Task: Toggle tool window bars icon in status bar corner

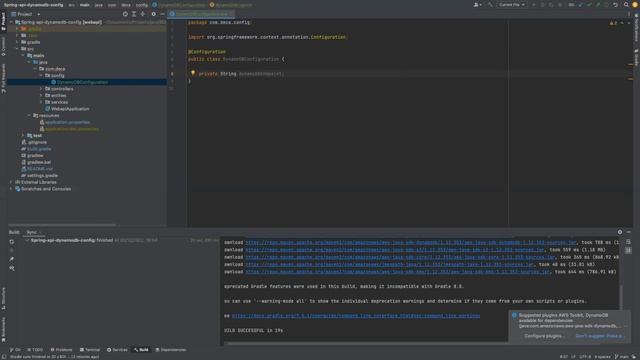Action: [x=4, y=357]
